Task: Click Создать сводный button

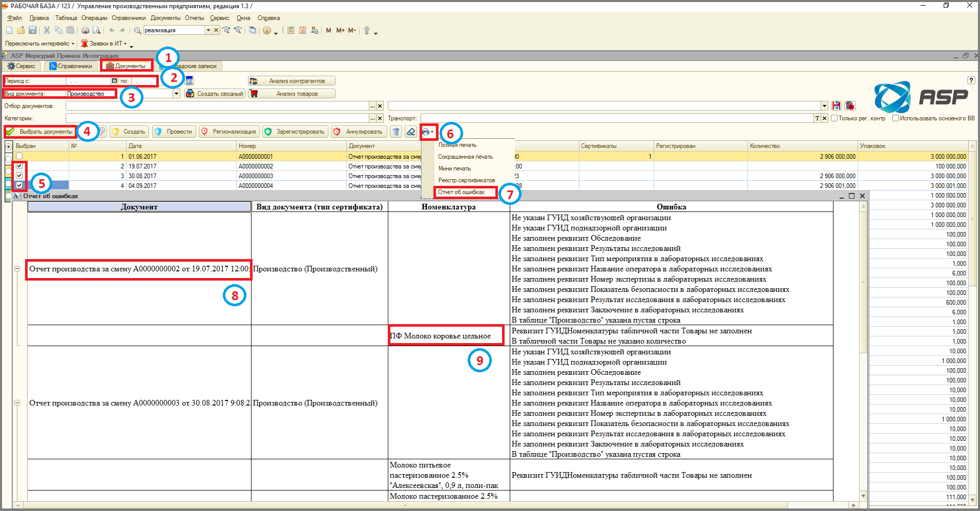Action: click(215, 94)
